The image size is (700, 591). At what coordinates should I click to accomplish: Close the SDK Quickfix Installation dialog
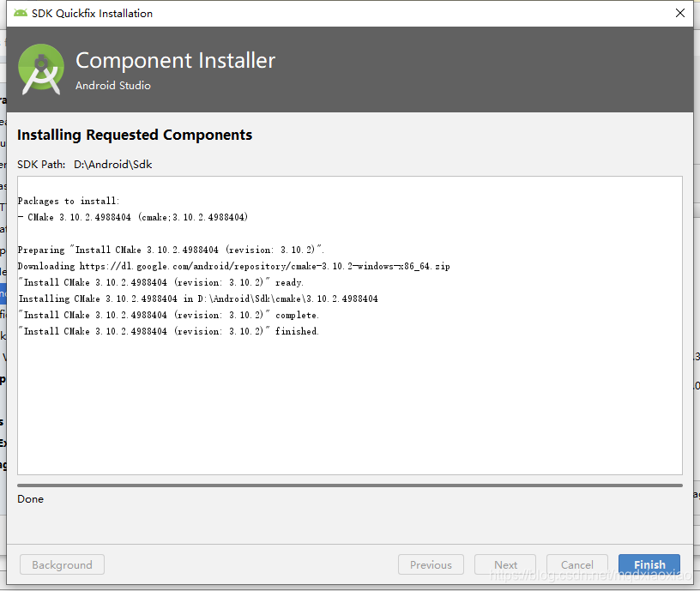tap(680, 13)
